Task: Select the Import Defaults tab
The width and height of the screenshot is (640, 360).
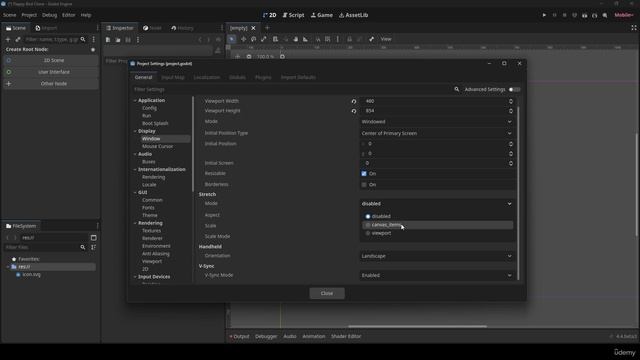Action: [298, 77]
